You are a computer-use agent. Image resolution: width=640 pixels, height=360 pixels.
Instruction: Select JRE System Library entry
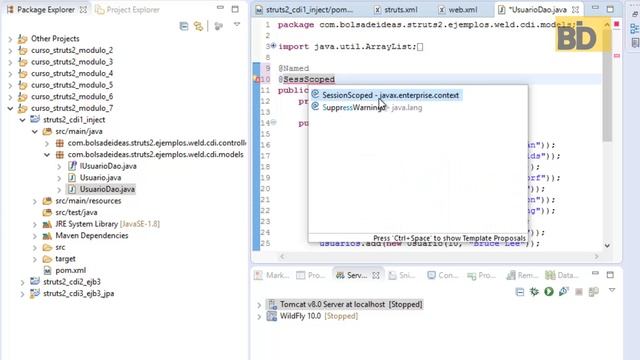pos(107,224)
